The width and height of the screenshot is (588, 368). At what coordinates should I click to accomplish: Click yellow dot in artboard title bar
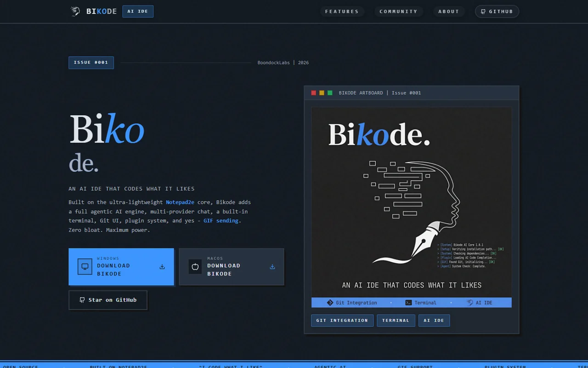click(322, 93)
